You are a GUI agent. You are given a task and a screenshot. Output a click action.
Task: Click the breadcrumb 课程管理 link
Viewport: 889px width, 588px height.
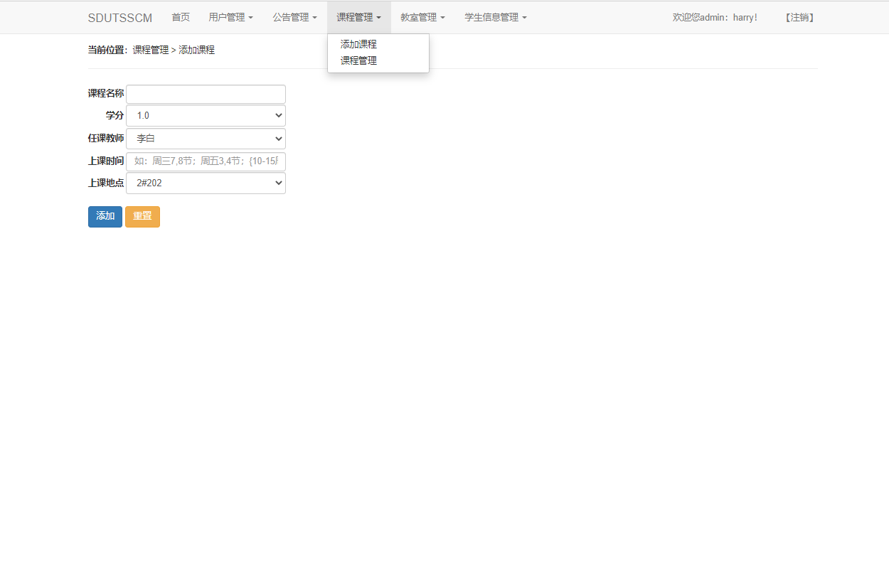(x=151, y=50)
